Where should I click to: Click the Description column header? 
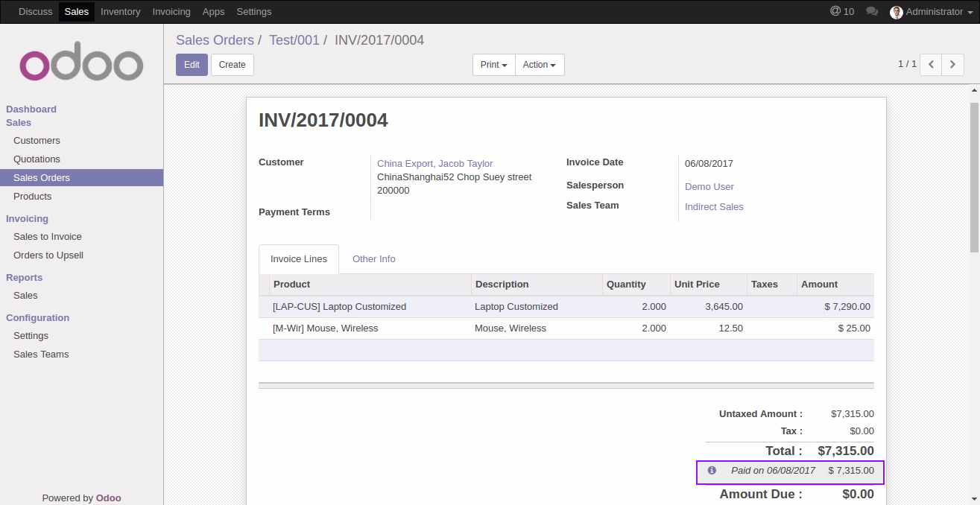pos(537,285)
